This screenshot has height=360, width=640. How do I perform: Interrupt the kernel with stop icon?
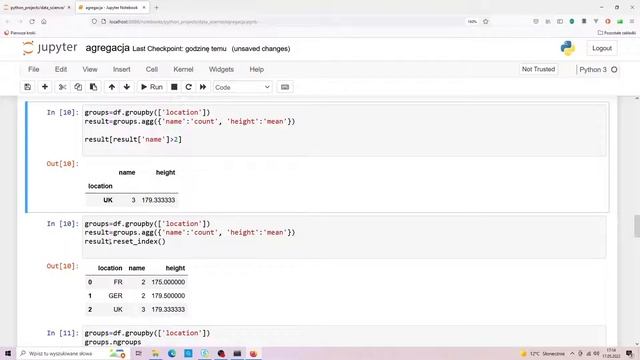click(x=174, y=87)
